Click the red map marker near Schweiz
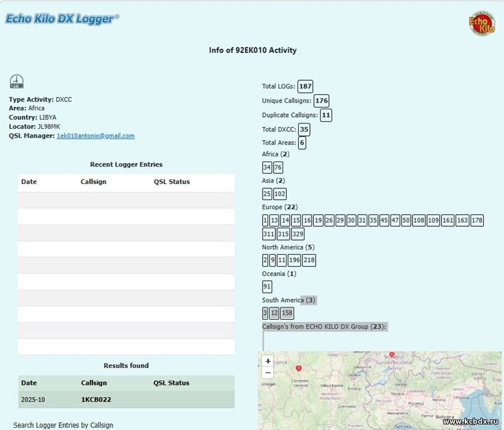This screenshot has width=504, height=430. point(392,354)
